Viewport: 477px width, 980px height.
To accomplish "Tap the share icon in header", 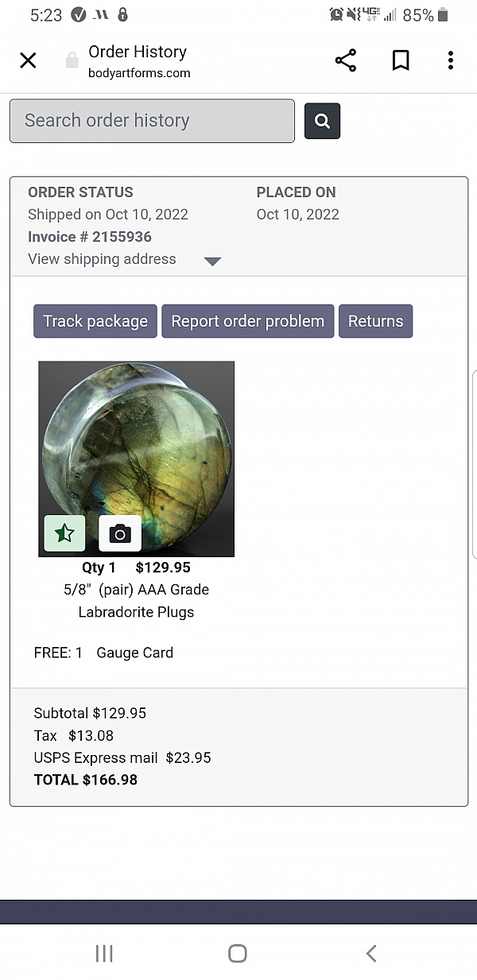I will pos(346,60).
